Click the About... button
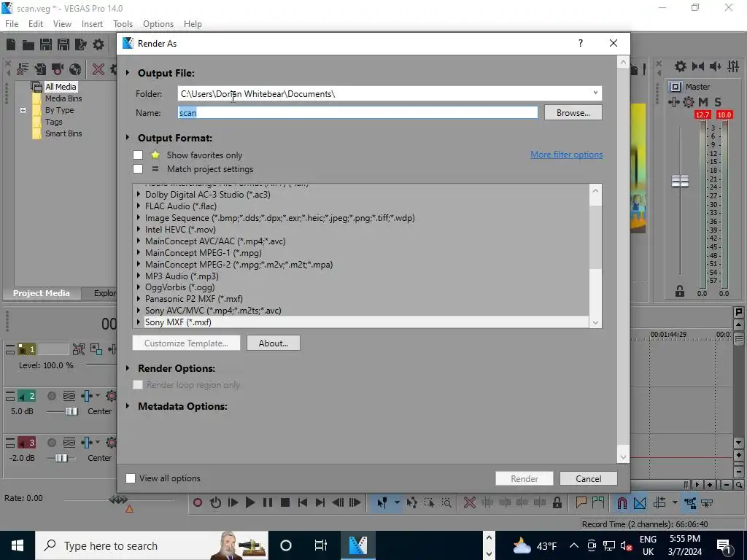Screen dimensions: 747x560 tap(274, 343)
